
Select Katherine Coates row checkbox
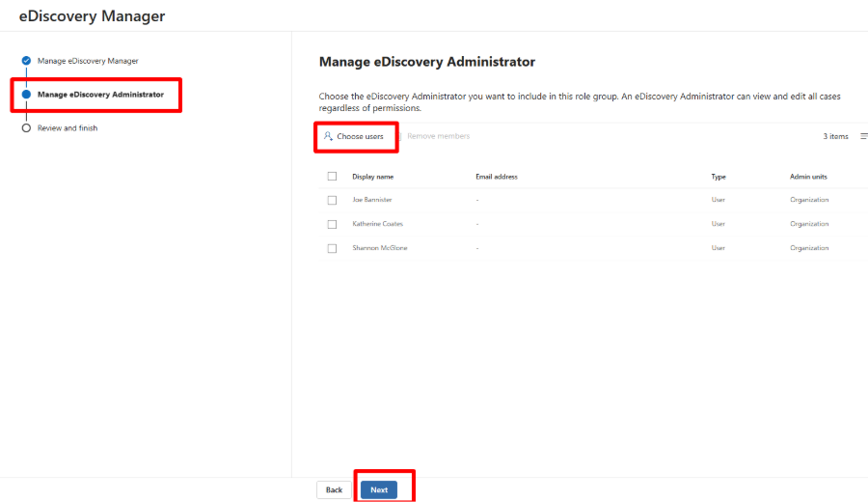(x=332, y=224)
